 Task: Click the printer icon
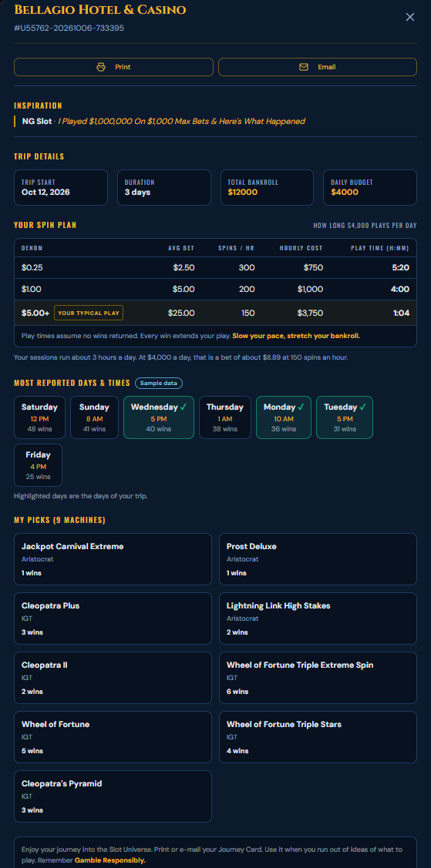point(101,67)
